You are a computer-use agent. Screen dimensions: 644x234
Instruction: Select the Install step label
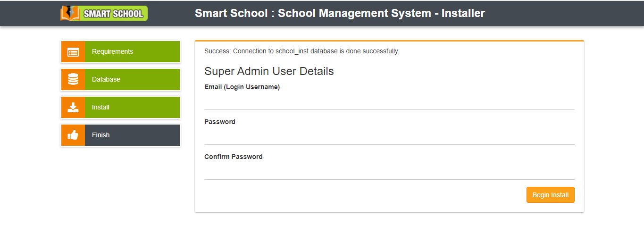[100, 108]
